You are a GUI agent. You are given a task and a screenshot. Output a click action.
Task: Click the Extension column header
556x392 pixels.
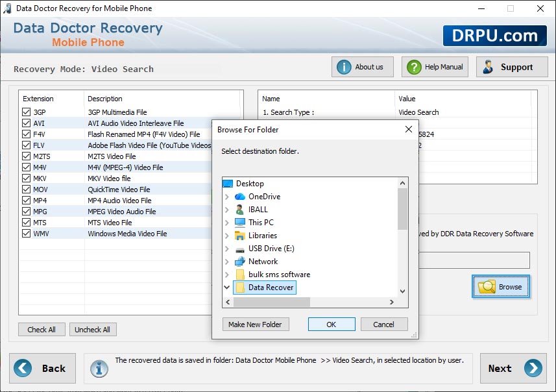[51, 99]
